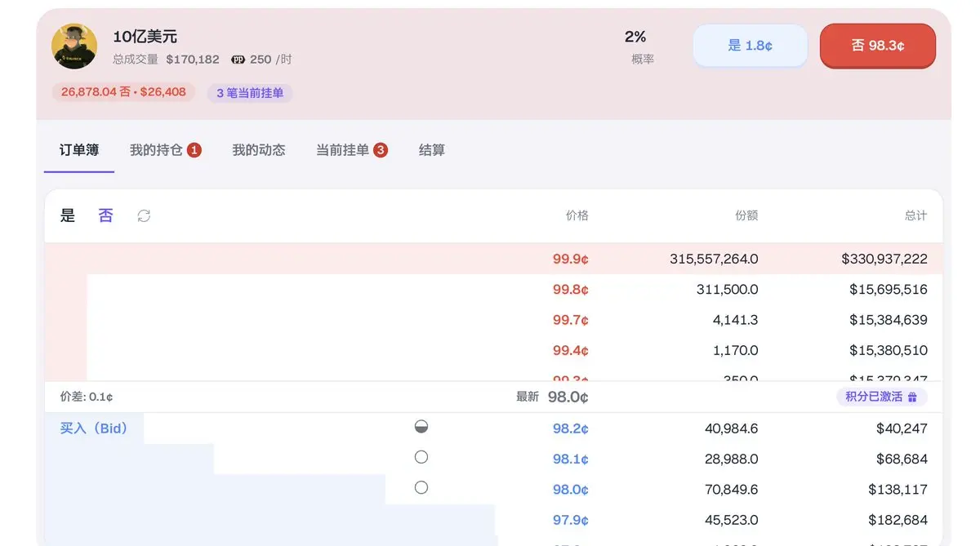
Task: Click the 3 笔当前挂单 badge
Action: (x=250, y=93)
